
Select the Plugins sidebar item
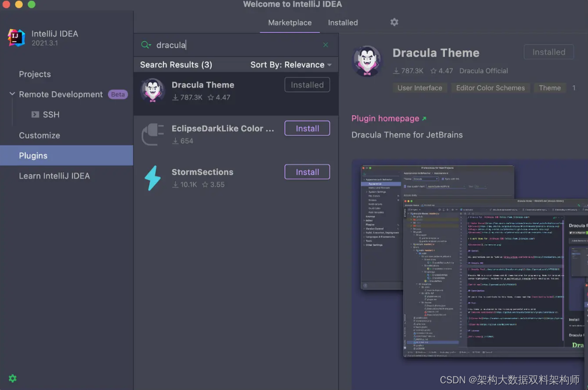66,155
